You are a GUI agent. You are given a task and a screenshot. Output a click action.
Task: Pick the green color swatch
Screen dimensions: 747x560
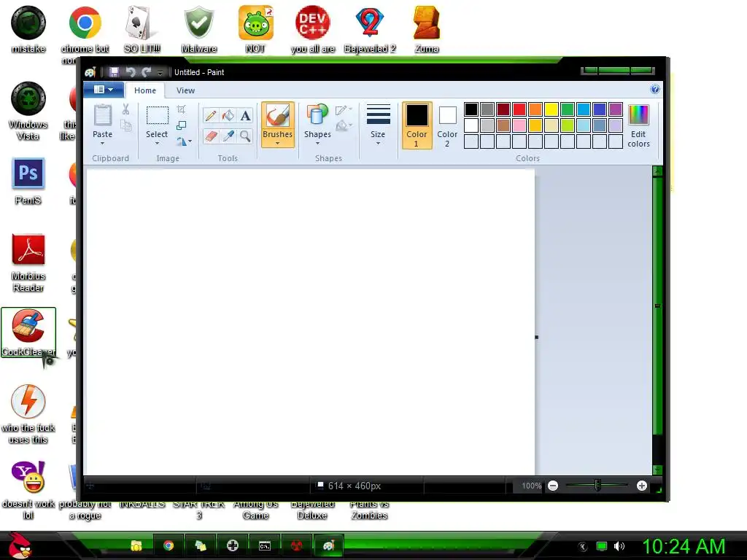click(568, 109)
